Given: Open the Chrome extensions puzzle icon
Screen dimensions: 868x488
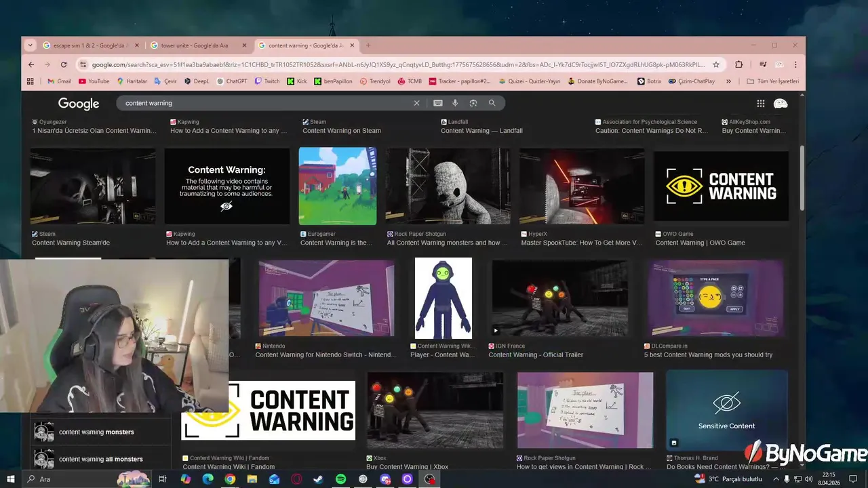Looking at the screenshot, I should 739,64.
